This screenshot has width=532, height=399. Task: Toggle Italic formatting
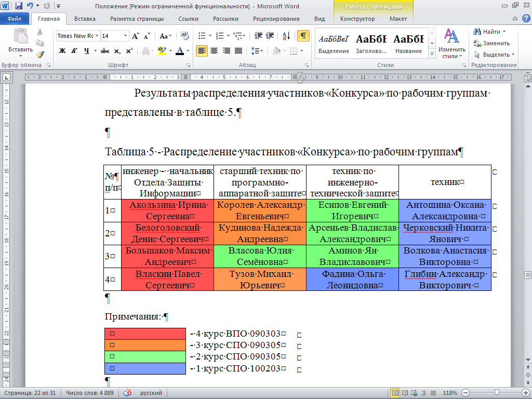[x=74, y=51]
